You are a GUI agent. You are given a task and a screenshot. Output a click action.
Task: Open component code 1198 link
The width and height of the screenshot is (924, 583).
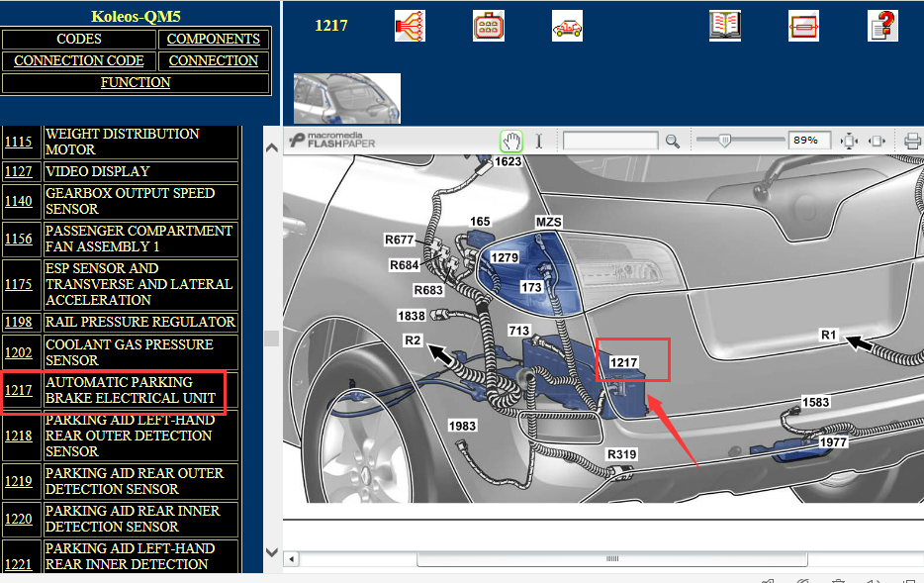tap(18, 322)
